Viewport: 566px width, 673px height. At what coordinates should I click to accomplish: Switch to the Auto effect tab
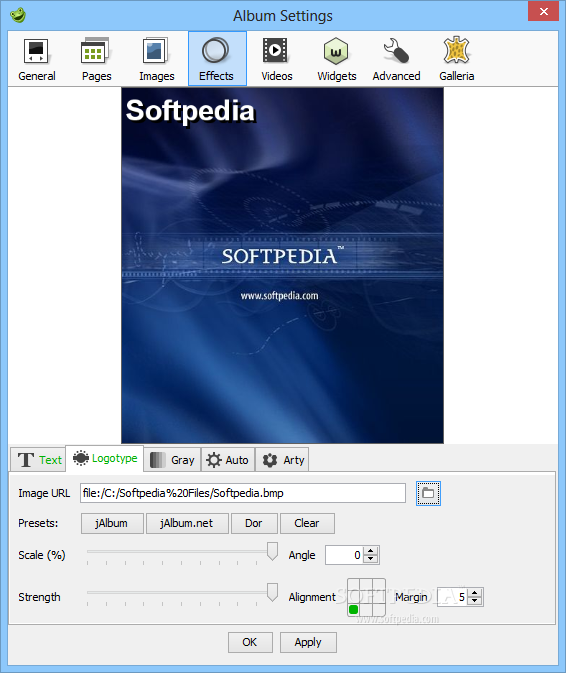[228, 460]
